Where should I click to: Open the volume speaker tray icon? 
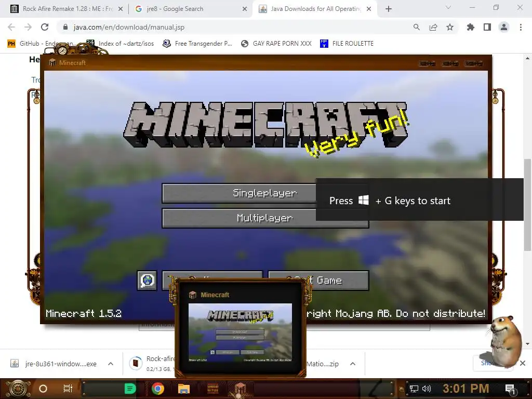tap(426, 389)
